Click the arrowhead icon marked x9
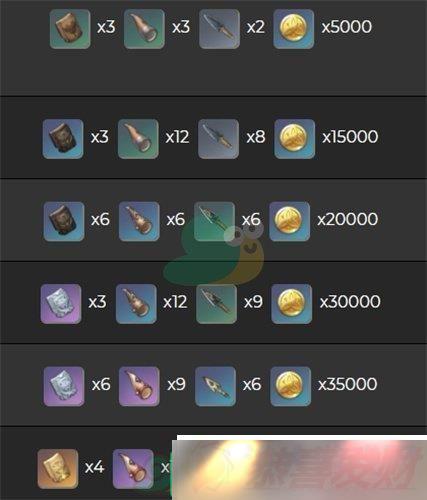 click(x=216, y=304)
